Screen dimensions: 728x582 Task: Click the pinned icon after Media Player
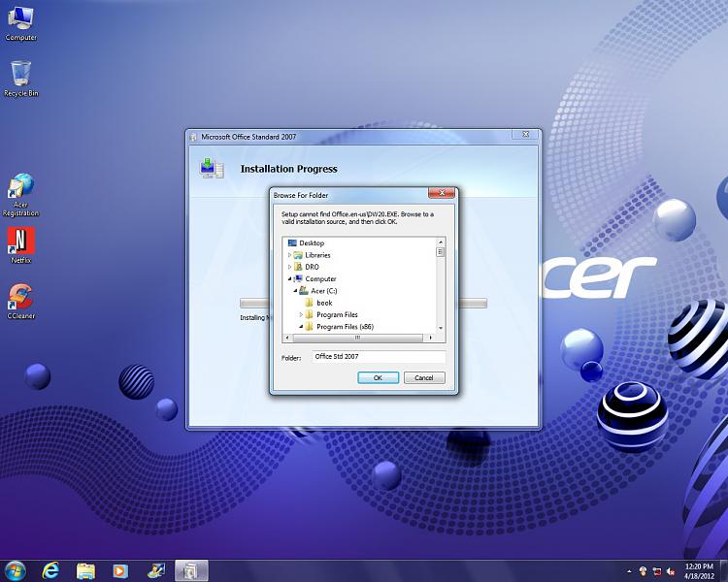click(x=155, y=570)
